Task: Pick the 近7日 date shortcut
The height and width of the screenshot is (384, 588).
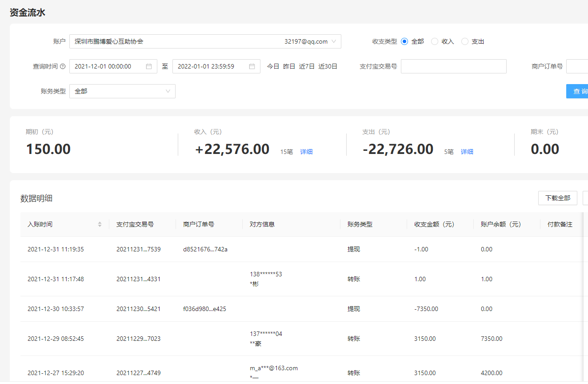Action: 307,66
